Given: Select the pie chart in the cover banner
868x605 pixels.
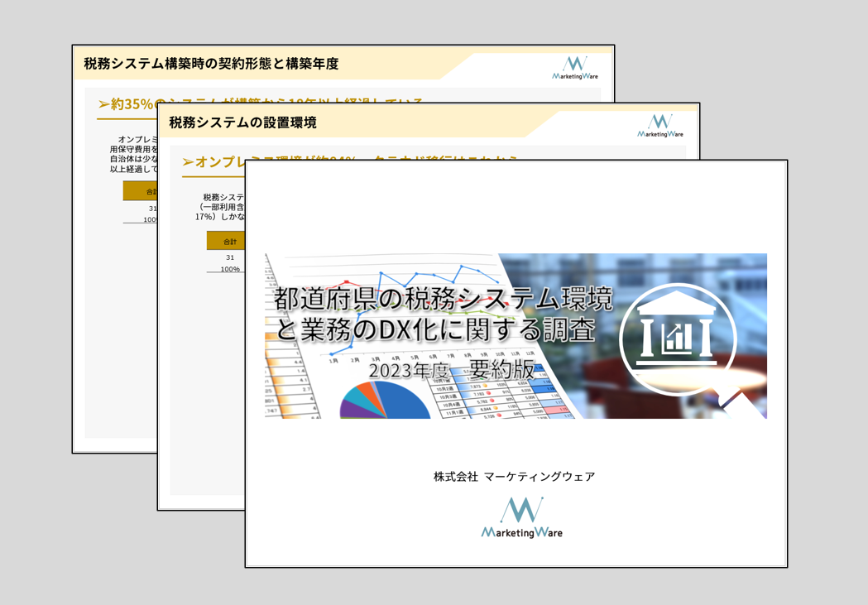Looking at the screenshot, I should click(387, 401).
